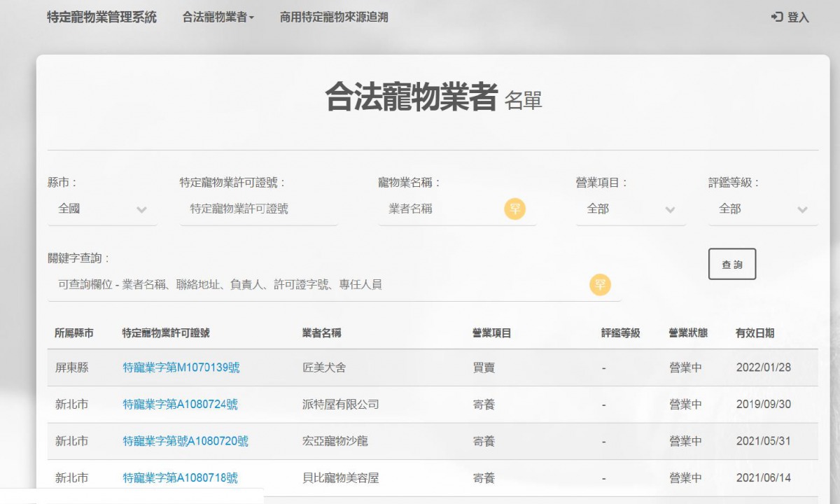840x504 pixels.
Task: Expand the 營業項目 dropdown
Action: (x=629, y=209)
